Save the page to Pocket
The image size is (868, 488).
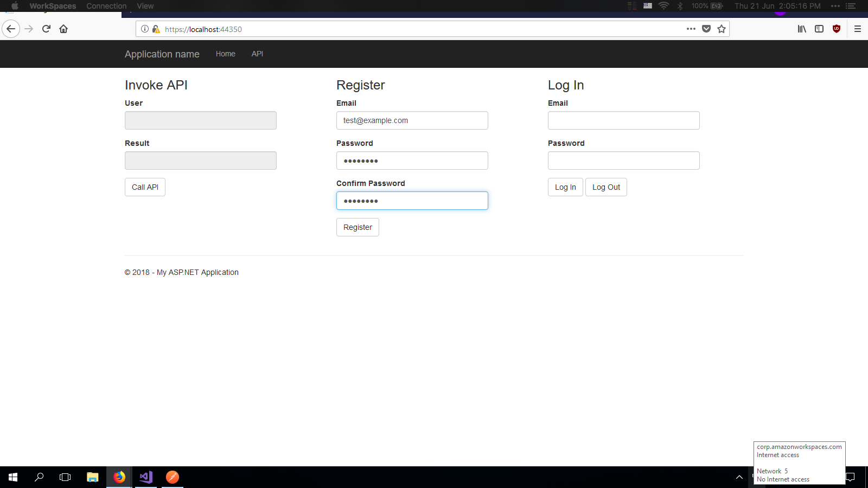click(706, 29)
